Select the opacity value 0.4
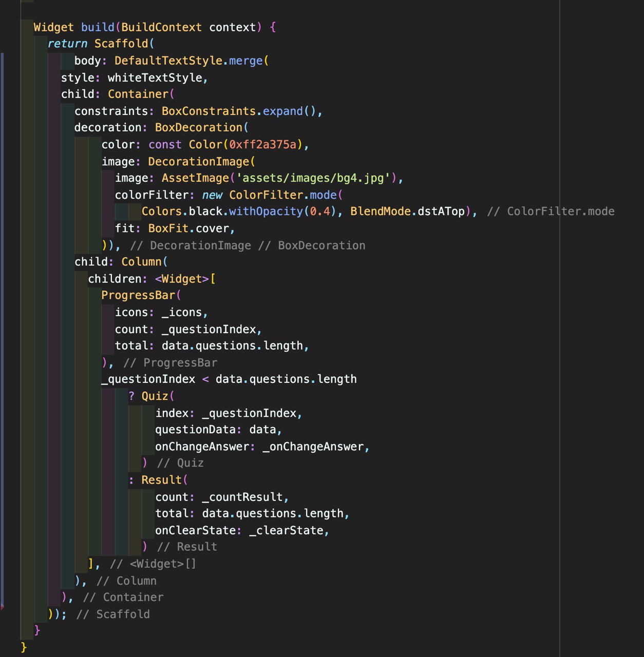 point(320,211)
